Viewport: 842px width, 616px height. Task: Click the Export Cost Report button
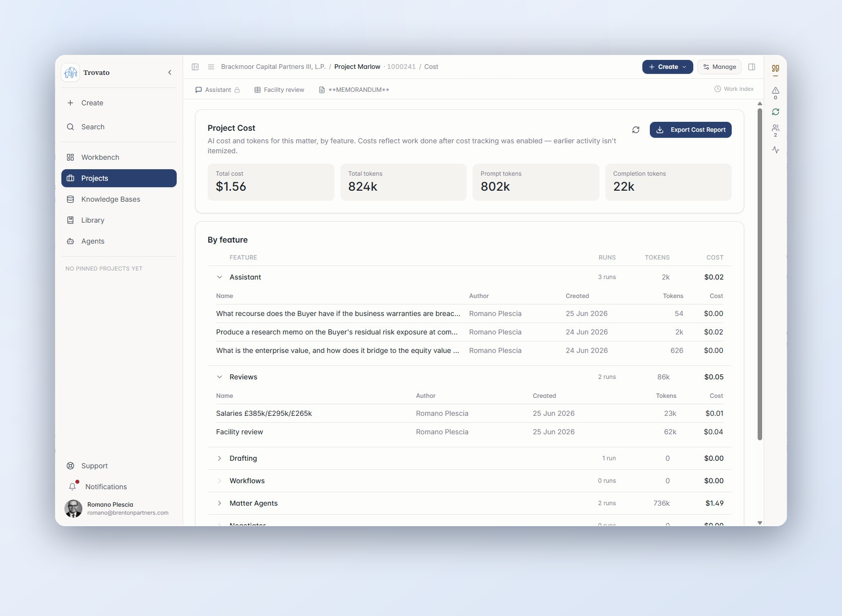point(690,130)
